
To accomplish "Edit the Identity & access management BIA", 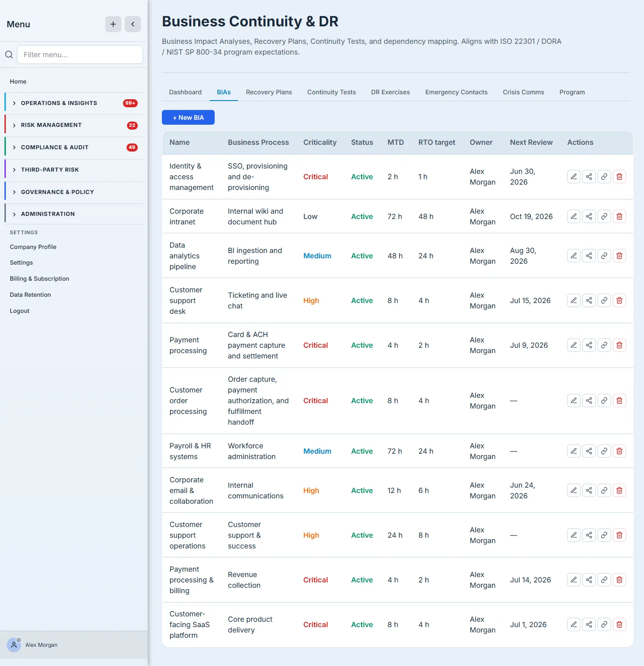I will tap(574, 177).
